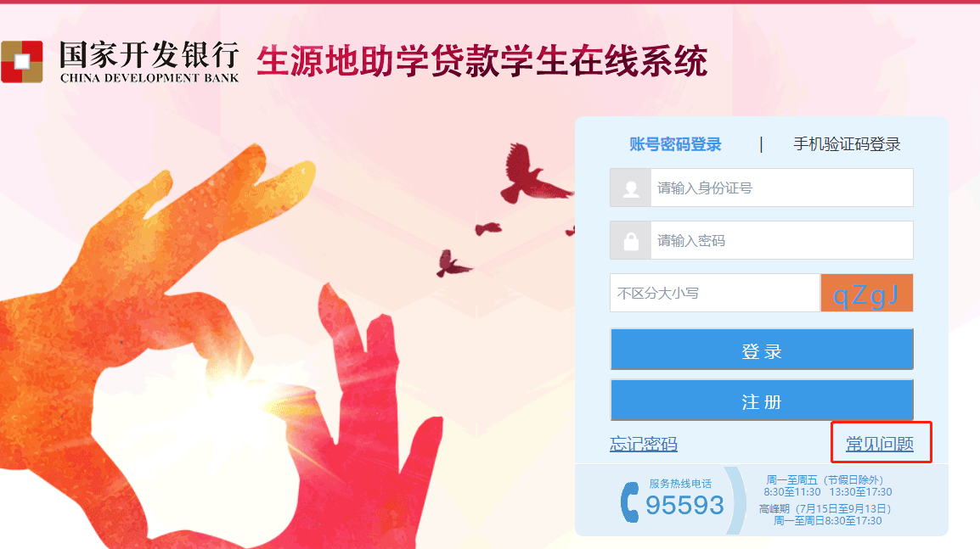This screenshot has width=980, height=549.
Task: Focus the 请输入身份证号 input field
Action: [781, 188]
